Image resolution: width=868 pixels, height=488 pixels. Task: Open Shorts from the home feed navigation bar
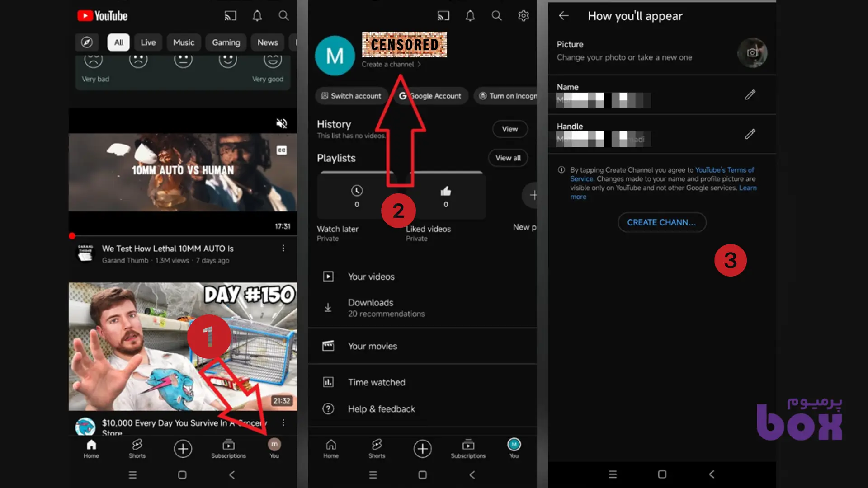click(137, 449)
